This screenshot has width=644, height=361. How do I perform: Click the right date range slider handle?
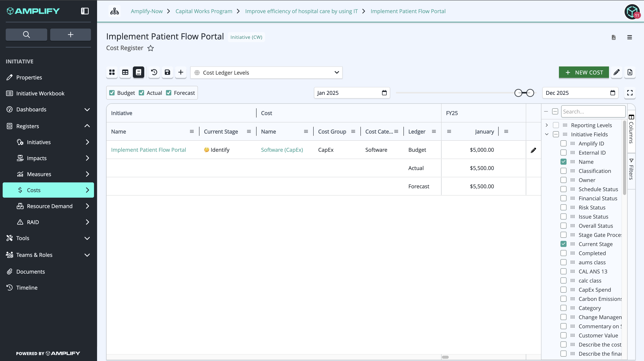pyautogui.click(x=530, y=93)
